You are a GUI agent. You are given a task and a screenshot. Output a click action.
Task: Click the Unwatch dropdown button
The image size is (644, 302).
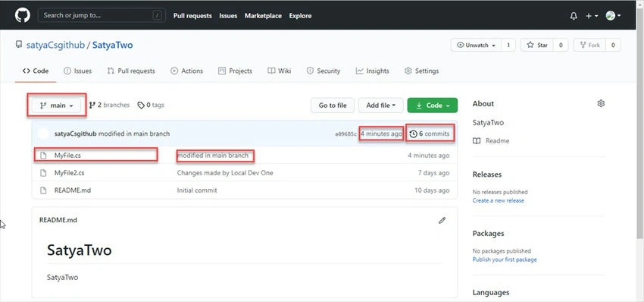click(x=476, y=46)
